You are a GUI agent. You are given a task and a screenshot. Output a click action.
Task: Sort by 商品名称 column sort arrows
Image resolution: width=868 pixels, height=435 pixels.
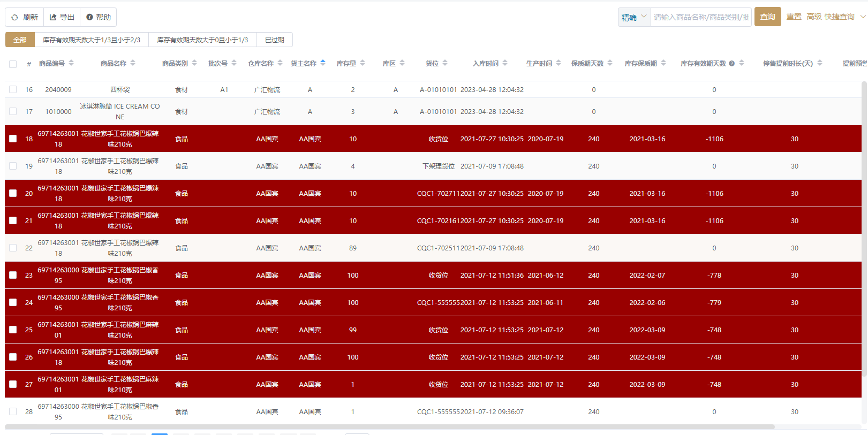pos(133,63)
